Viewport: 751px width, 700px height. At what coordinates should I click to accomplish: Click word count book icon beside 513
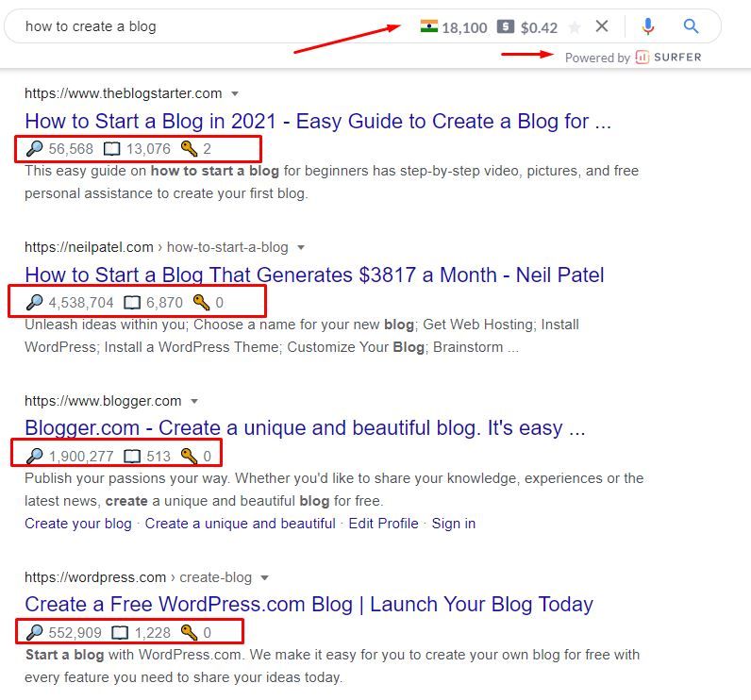coord(132,457)
